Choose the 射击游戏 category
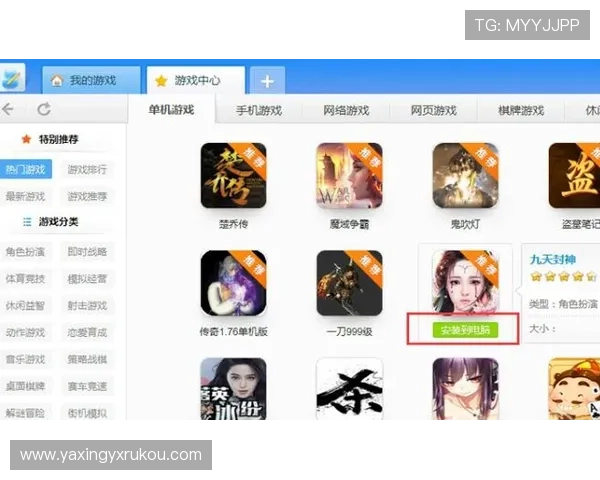The image size is (600, 480). pyautogui.click(x=87, y=306)
